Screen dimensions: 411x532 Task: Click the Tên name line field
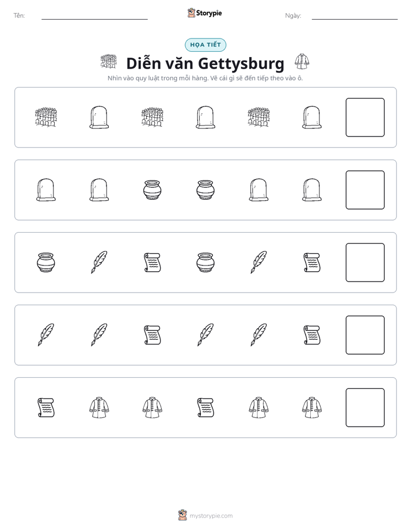[x=94, y=16]
